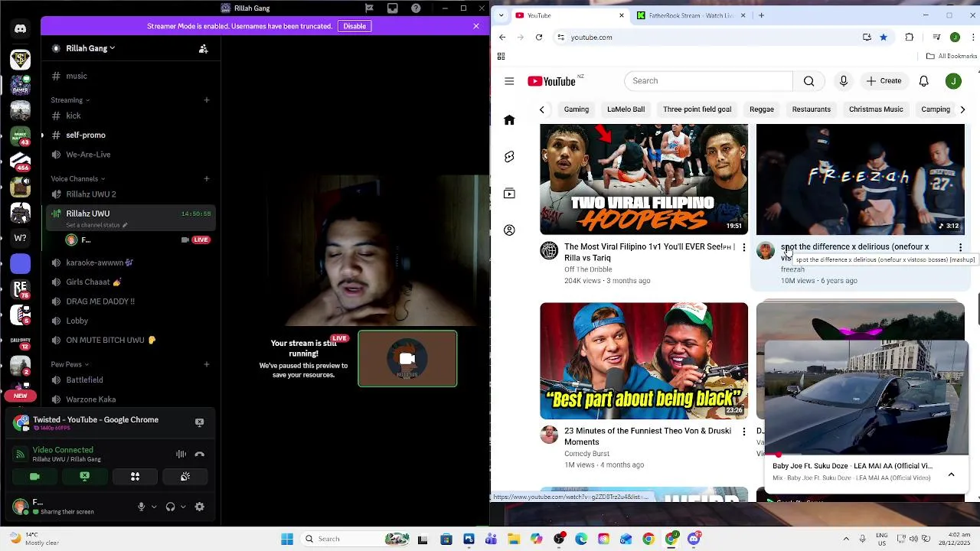Image resolution: width=980 pixels, height=551 pixels.
Task: Open Discord direct messages home icon
Action: tap(21, 28)
